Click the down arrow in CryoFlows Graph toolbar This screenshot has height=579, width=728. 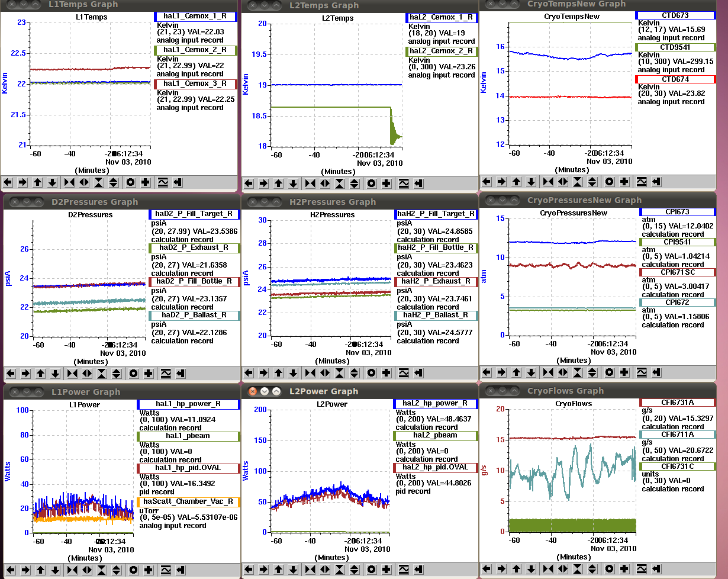(531, 570)
